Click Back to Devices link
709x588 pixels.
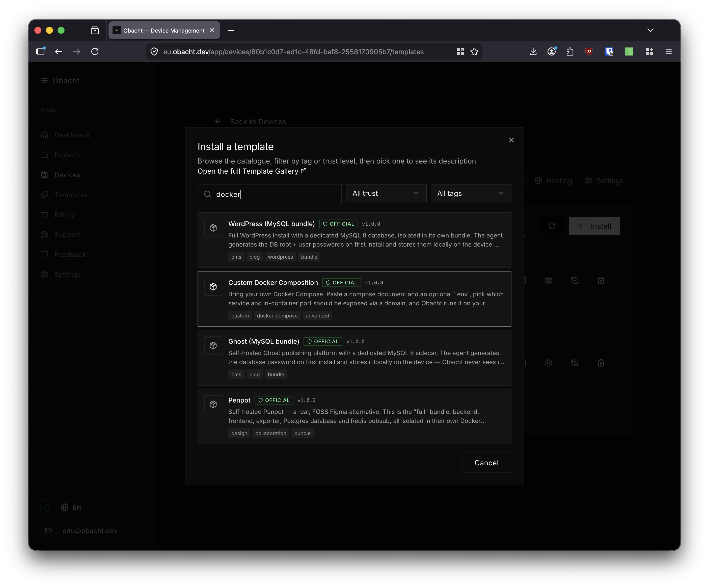point(251,122)
